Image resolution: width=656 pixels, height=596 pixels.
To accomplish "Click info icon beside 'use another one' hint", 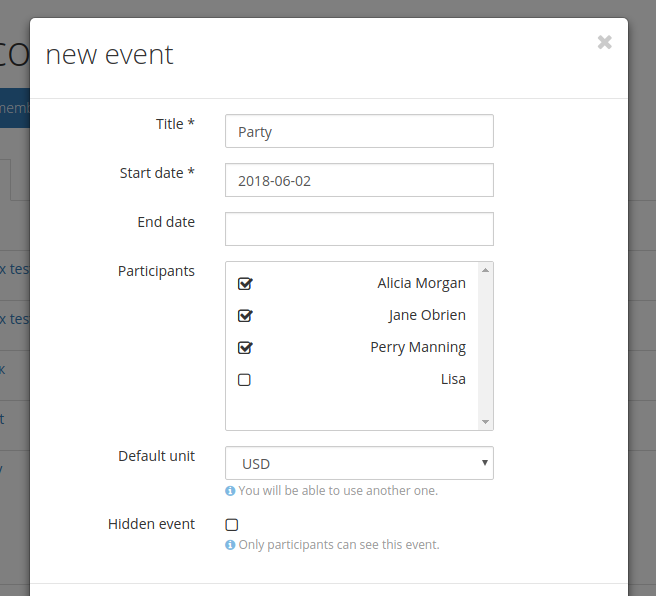I will (230, 491).
